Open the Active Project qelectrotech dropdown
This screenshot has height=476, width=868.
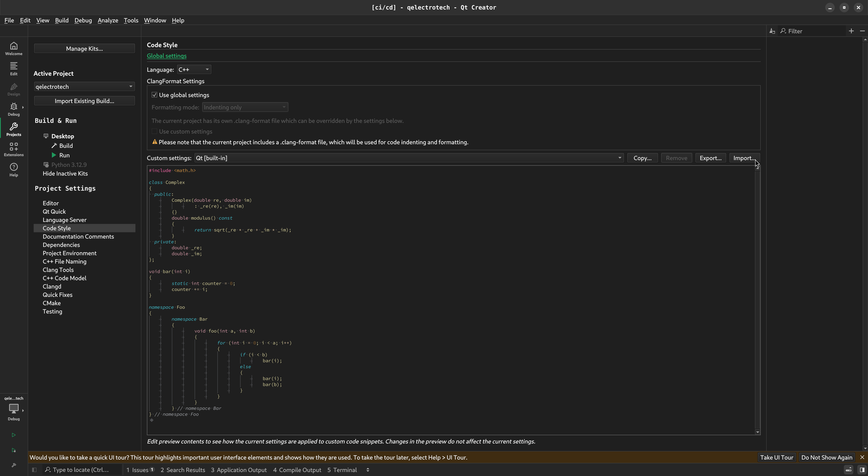point(84,87)
